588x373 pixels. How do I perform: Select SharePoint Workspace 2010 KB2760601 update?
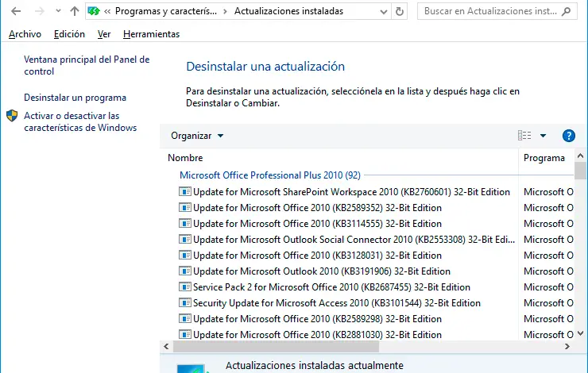(351, 192)
